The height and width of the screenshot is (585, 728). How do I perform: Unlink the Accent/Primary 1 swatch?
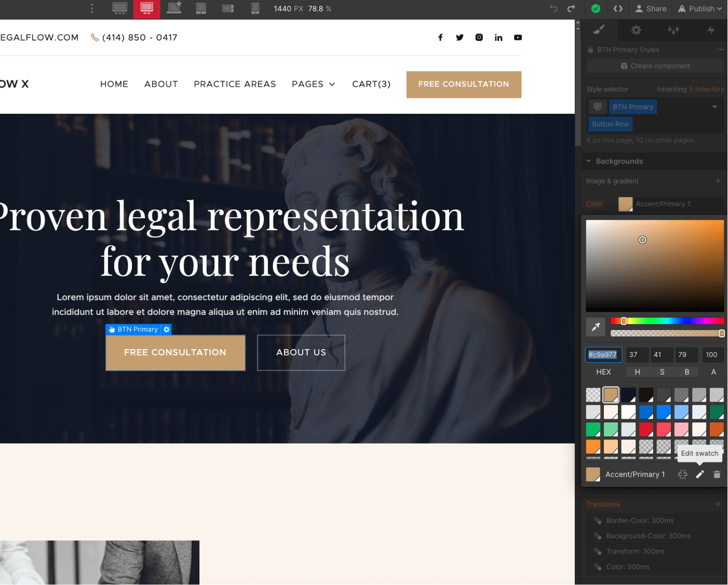coord(682,474)
